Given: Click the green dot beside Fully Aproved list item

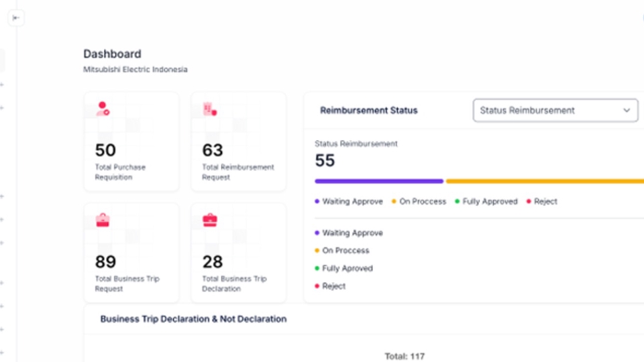Looking at the screenshot, I should tap(317, 268).
